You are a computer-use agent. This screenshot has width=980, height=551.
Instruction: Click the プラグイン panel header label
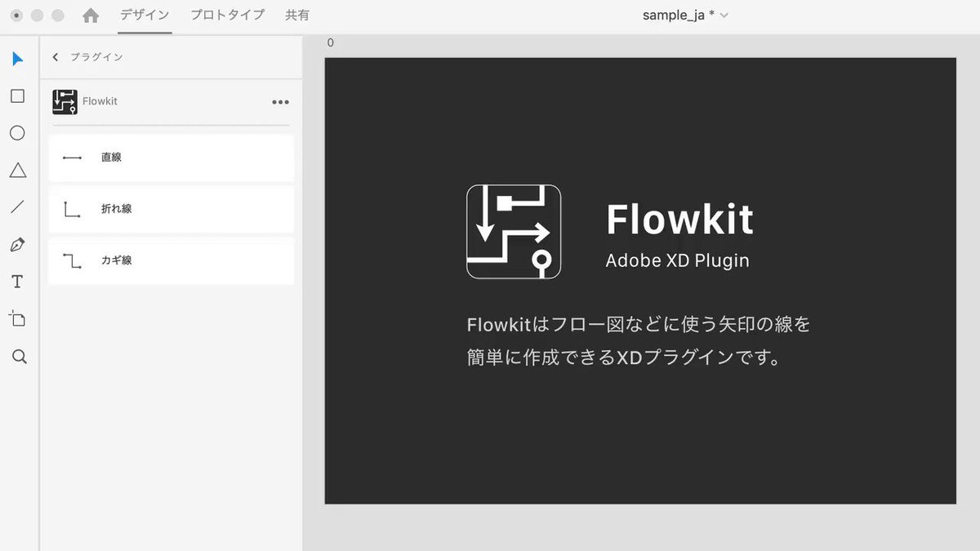pos(96,57)
